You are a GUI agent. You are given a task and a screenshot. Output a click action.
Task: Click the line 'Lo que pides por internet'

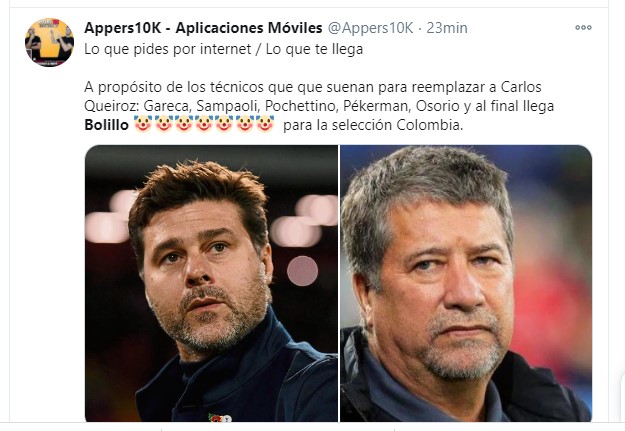[x=168, y=49]
